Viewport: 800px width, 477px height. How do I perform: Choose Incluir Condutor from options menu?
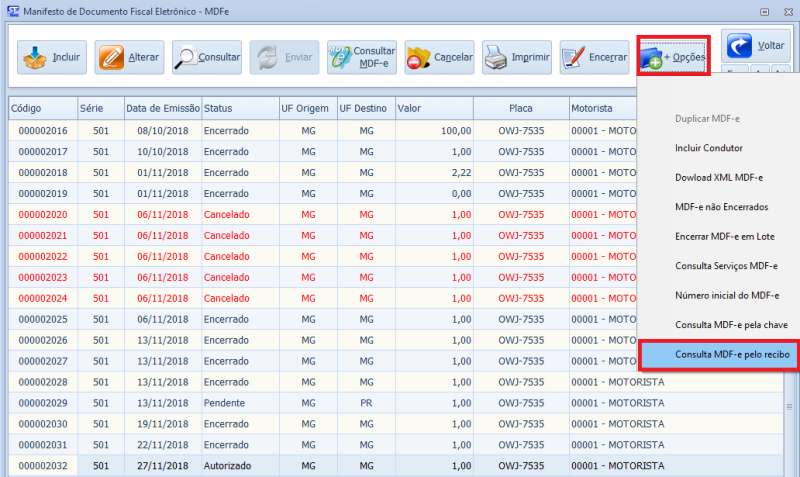pyautogui.click(x=708, y=148)
